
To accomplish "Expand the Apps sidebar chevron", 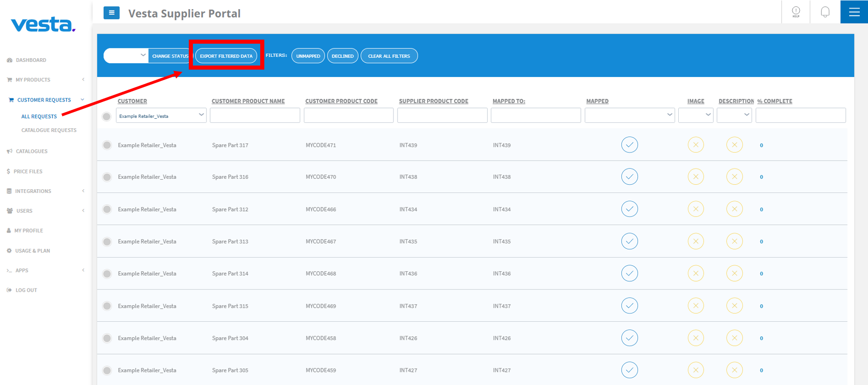I will click(x=83, y=270).
